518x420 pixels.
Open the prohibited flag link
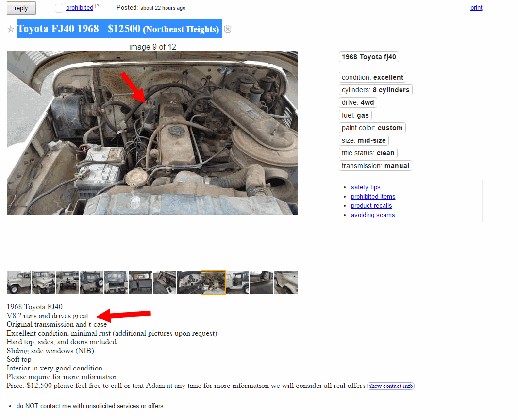pyautogui.click(x=80, y=8)
